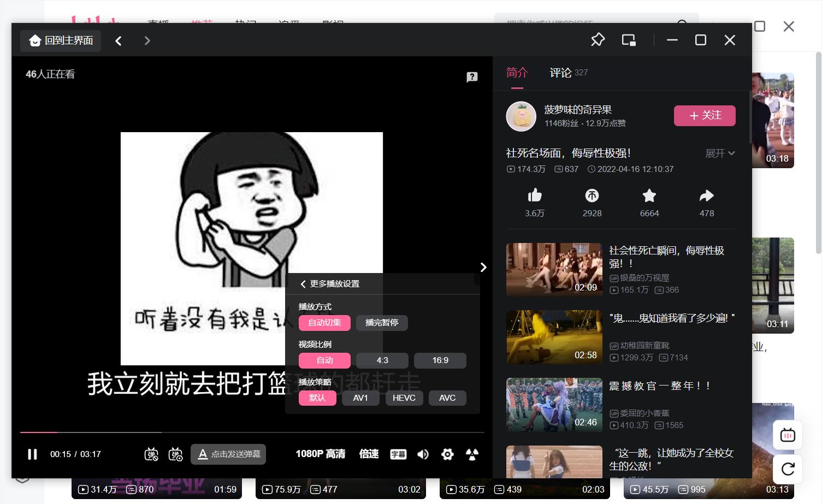Like the video with thumbs-up icon
The height and width of the screenshot is (504, 822).
point(535,195)
